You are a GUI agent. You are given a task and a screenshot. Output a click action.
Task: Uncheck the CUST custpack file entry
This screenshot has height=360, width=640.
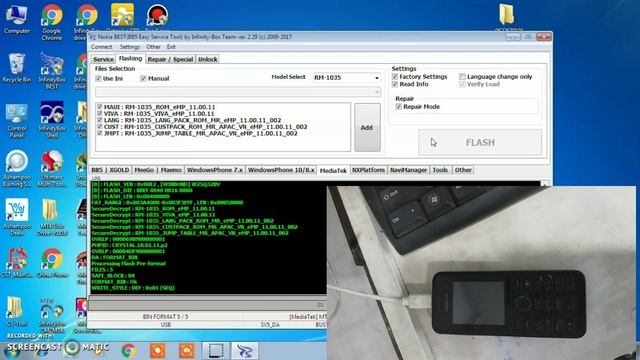(100, 127)
